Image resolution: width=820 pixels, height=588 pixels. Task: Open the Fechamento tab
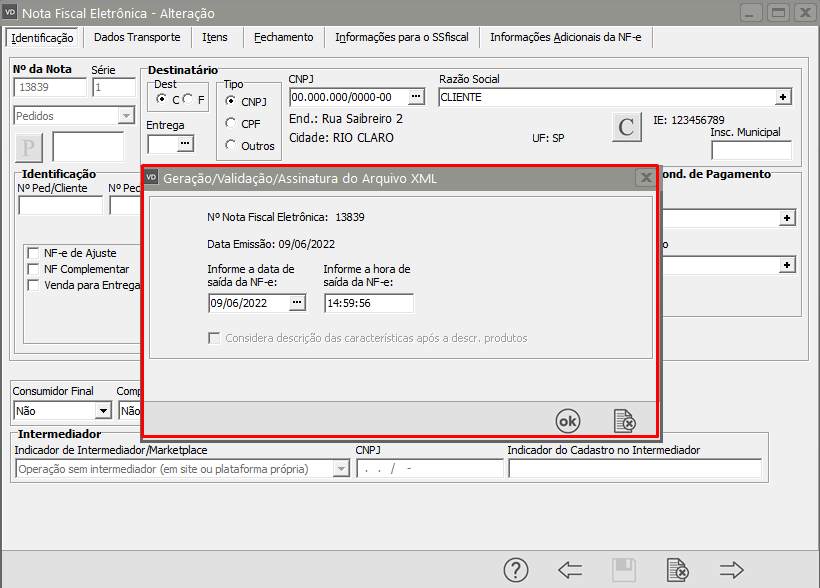click(x=283, y=37)
